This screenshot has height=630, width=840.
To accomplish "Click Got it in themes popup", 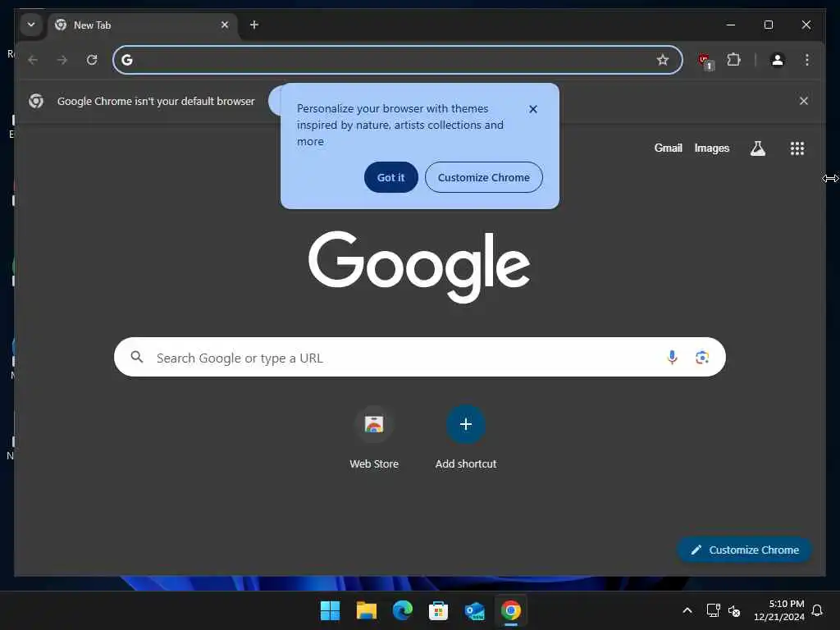I will coord(390,177).
